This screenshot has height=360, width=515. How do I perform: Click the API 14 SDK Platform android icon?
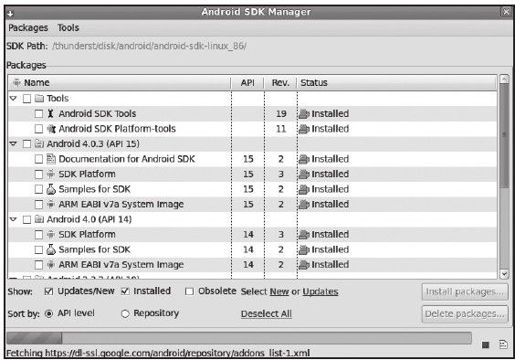51,235
